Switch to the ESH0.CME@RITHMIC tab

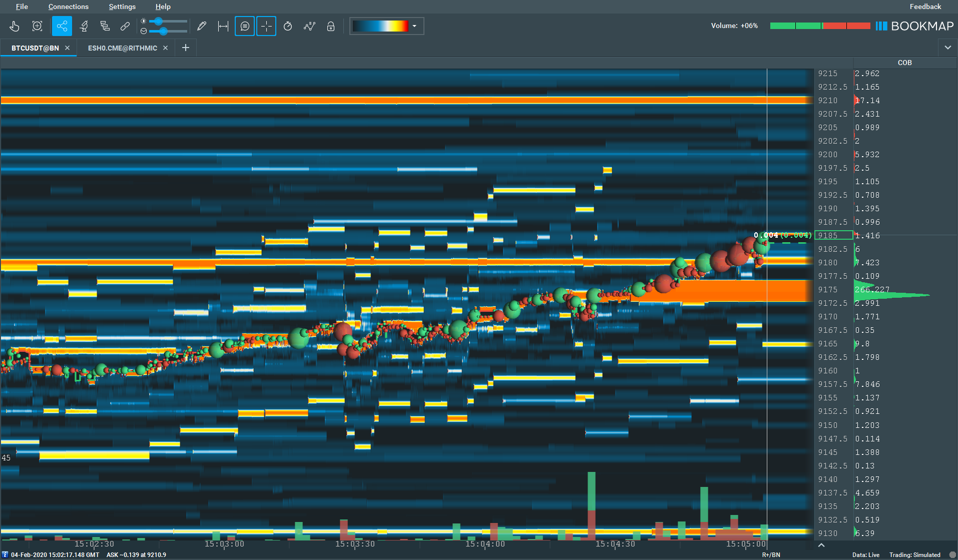[123, 48]
